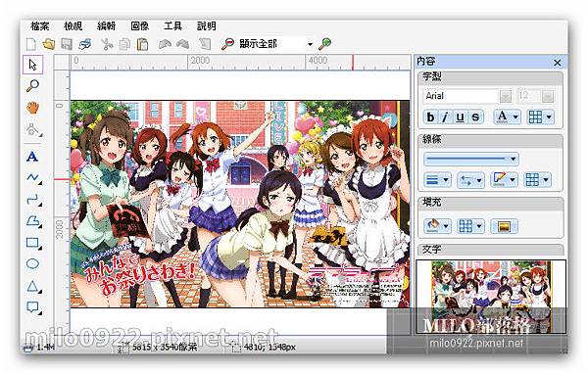Open the font size 12 dropdown
Screen dimensions: 588x374
pos(548,96)
